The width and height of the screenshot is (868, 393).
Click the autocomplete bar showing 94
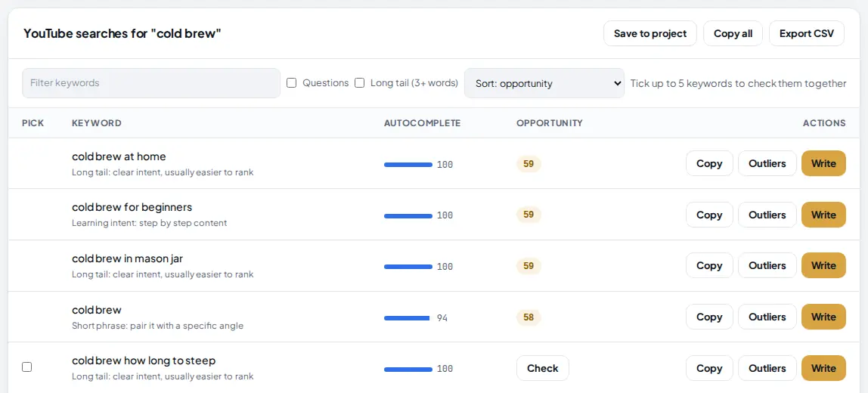coord(407,317)
